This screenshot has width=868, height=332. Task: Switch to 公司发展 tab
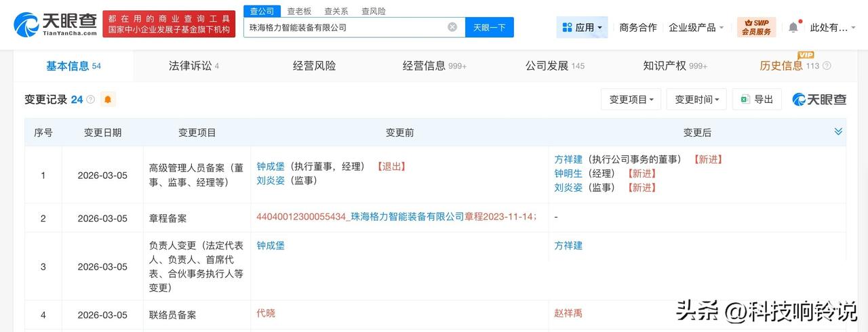(555, 66)
